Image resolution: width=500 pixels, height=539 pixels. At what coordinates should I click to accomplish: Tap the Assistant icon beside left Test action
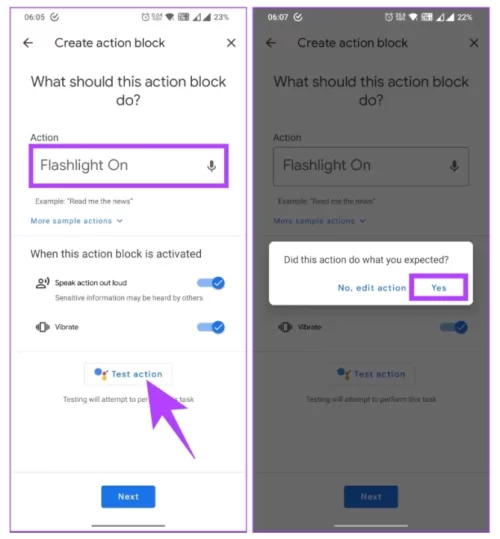tap(101, 374)
